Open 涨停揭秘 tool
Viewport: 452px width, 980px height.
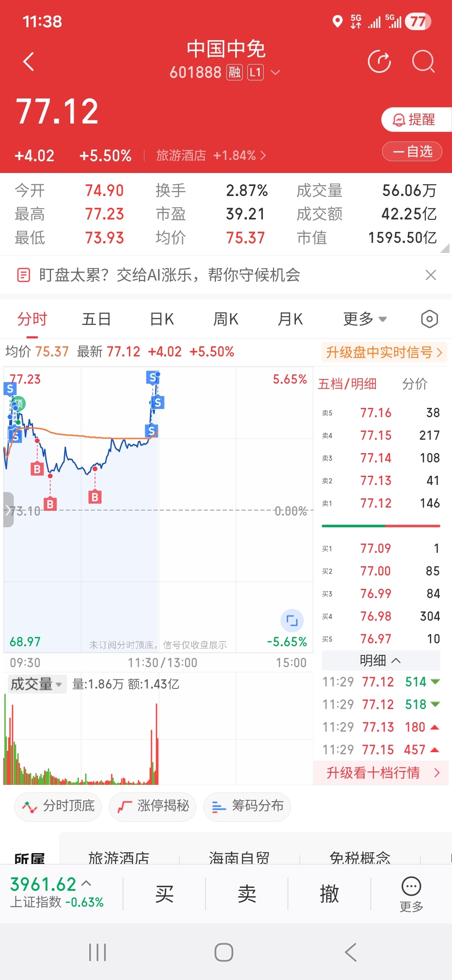coord(153,806)
